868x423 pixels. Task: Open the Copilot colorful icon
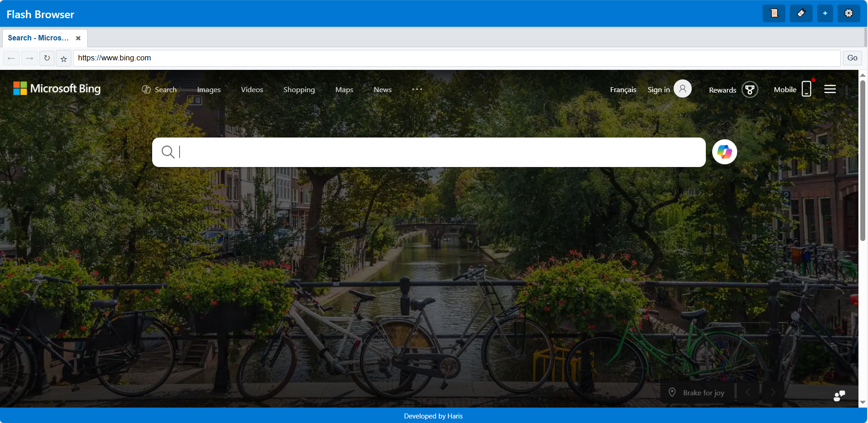point(724,152)
